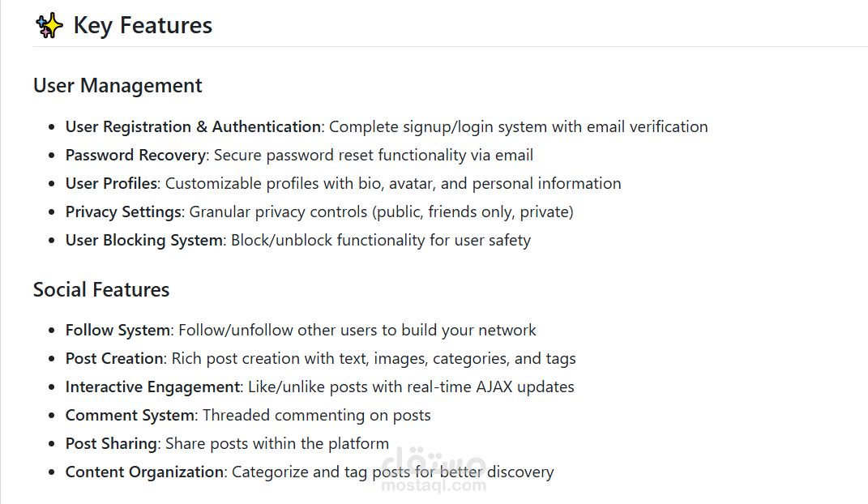The image size is (868, 504).
Task: Click the text 'Threaded commenting on posts'
Action: [317, 416]
